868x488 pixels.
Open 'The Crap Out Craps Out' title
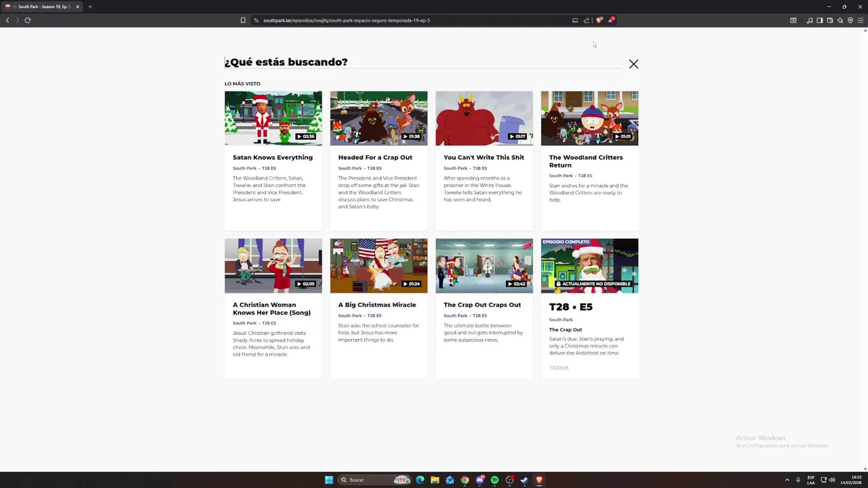click(482, 305)
